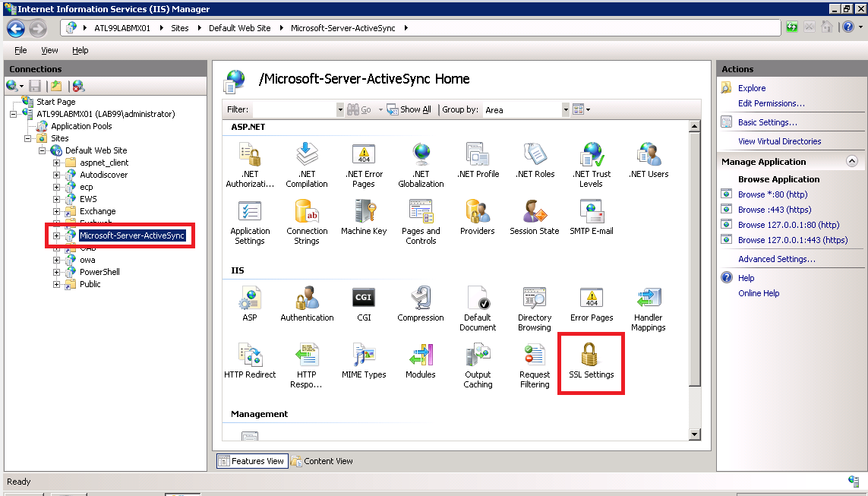Open the Help menu

[80, 50]
